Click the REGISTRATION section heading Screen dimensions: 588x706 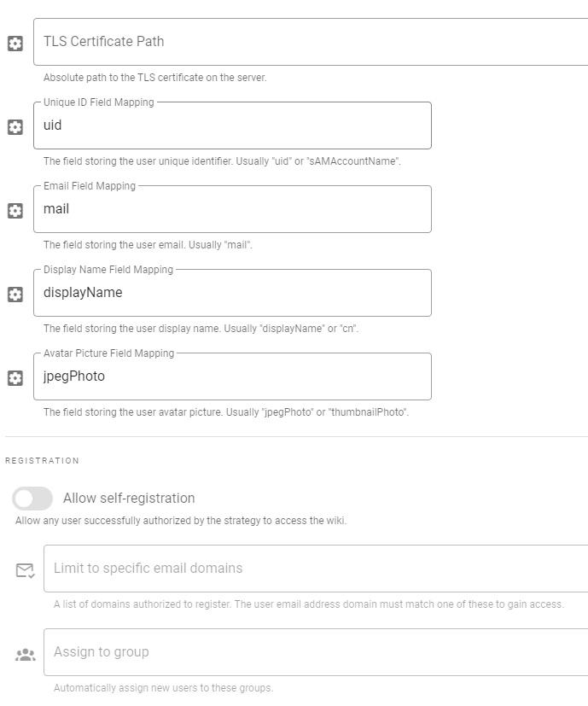[x=43, y=461]
